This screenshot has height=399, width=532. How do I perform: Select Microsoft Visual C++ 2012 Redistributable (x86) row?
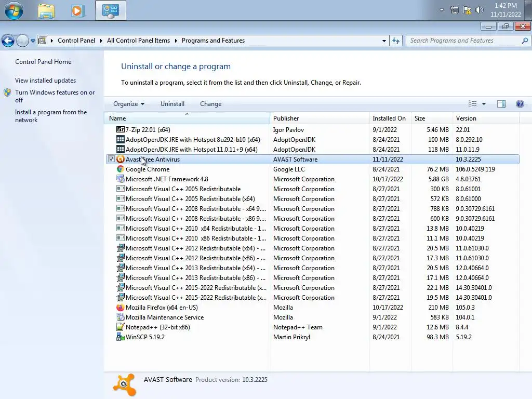pos(312,258)
